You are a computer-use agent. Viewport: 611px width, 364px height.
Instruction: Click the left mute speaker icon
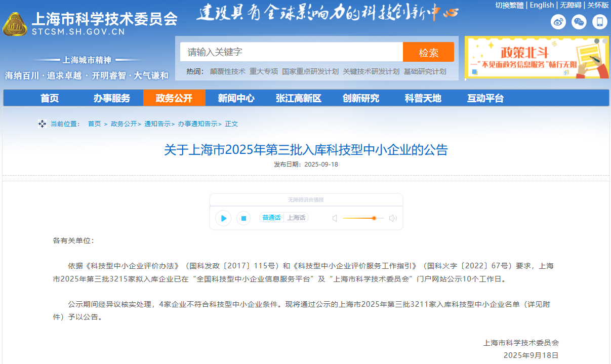[x=335, y=218]
